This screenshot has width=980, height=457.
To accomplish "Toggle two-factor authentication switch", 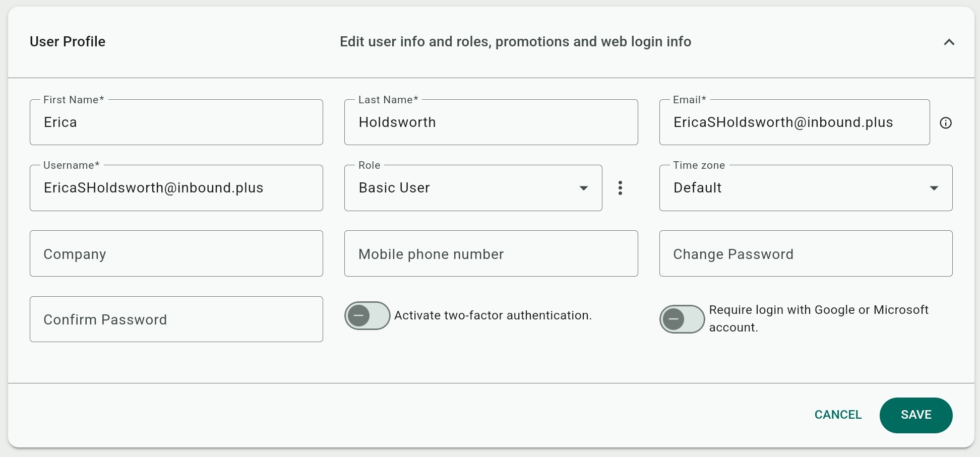I will tap(367, 316).
